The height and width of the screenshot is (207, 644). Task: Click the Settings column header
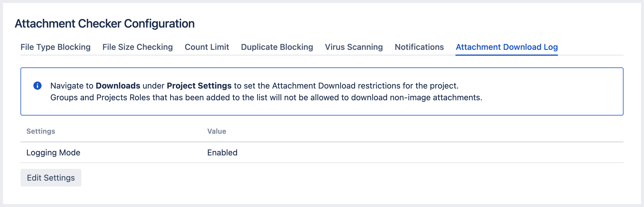click(x=40, y=131)
